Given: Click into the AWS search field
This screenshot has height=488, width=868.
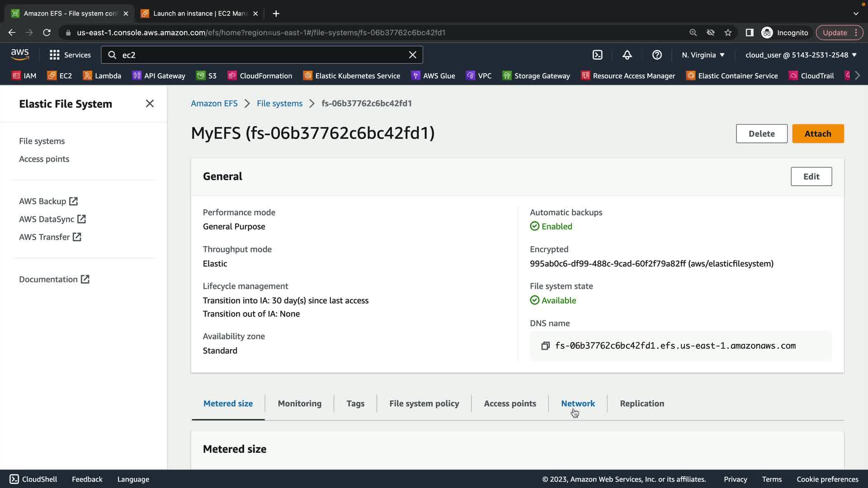Looking at the screenshot, I should tap(262, 55).
